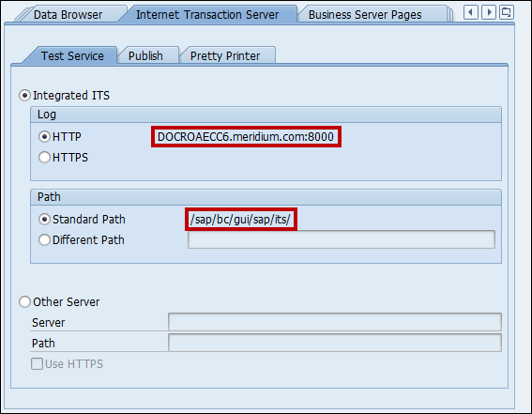The height and width of the screenshot is (414, 532).
Task: Choose the HTTPS log option
Action: point(44,157)
